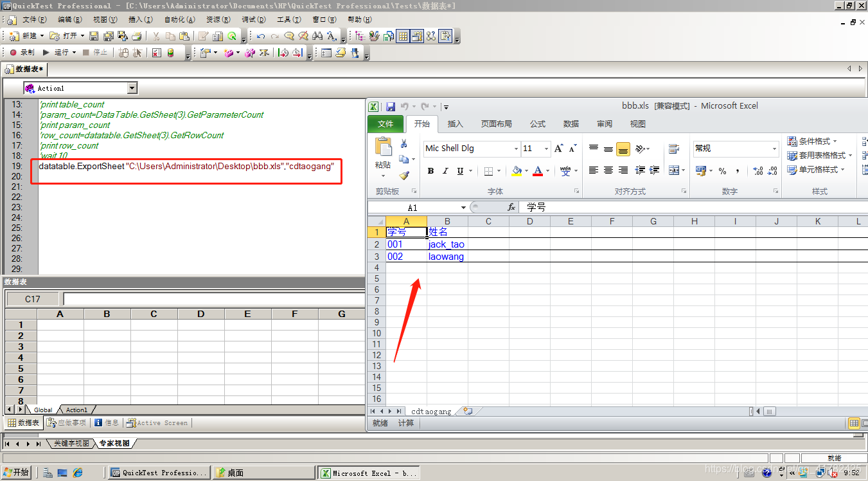Switch to Excel 视图 ribbon tab
The width and height of the screenshot is (868, 481).
pyautogui.click(x=638, y=123)
